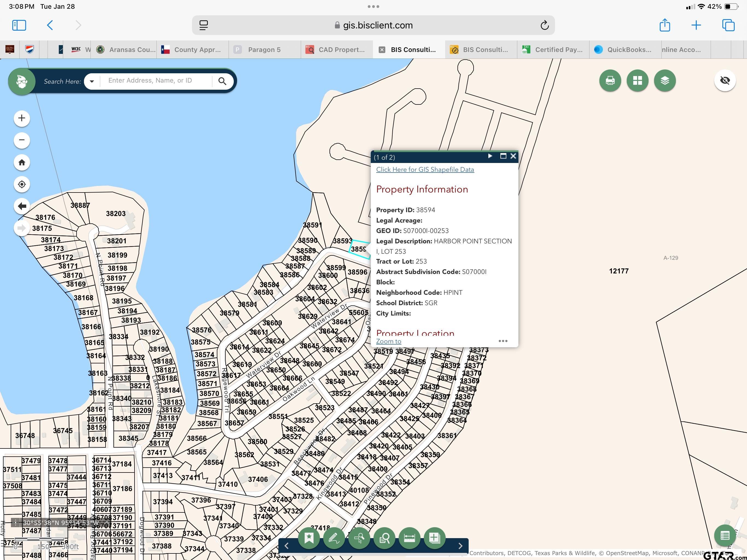
Task: Open a new Safari tab
Action: pyautogui.click(x=696, y=25)
